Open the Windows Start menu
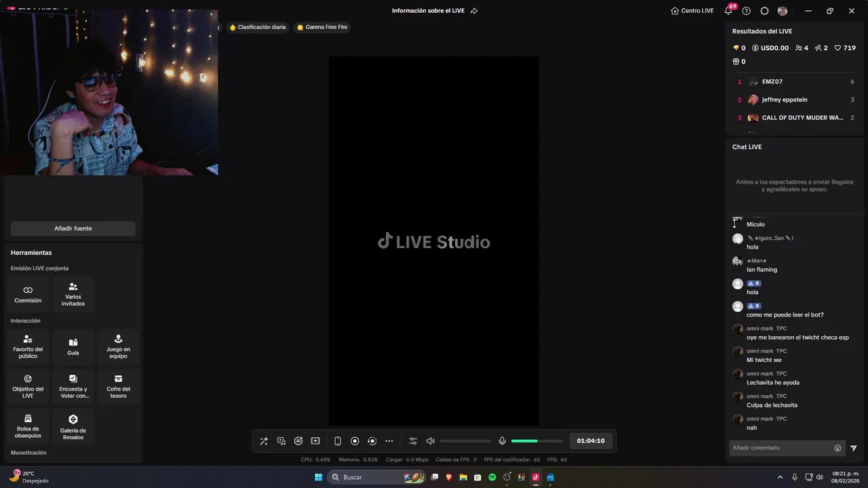Image resolution: width=868 pixels, height=488 pixels. [x=318, y=477]
